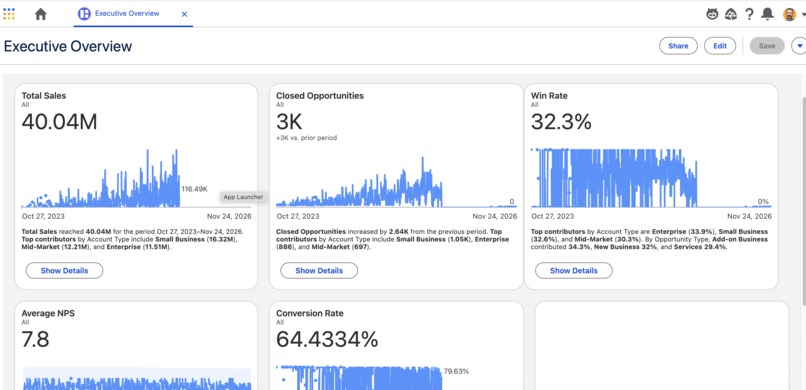
Task: Click the Average NPS card title
Action: pyautogui.click(x=48, y=313)
